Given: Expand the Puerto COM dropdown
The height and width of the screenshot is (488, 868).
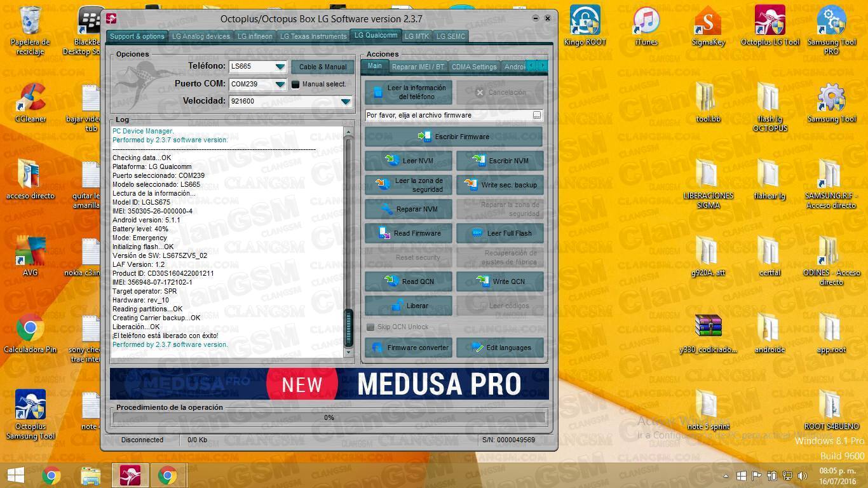Looking at the screenshot, I should coord(280,84).
